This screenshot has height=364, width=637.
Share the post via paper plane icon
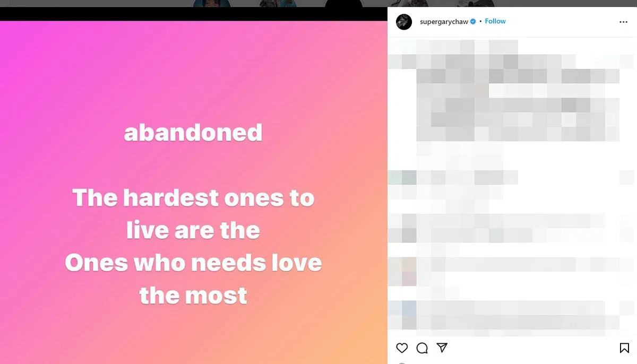(x=442, y=348)
